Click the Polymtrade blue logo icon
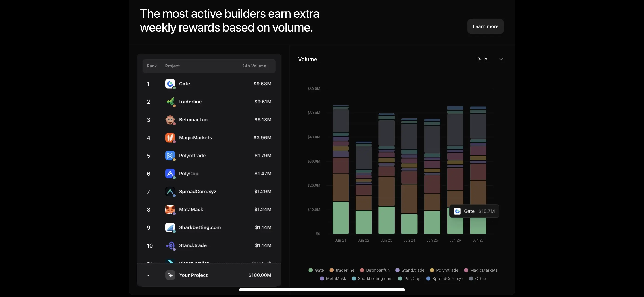The height and width of the screenshot is (297, 644). (170, 156)
